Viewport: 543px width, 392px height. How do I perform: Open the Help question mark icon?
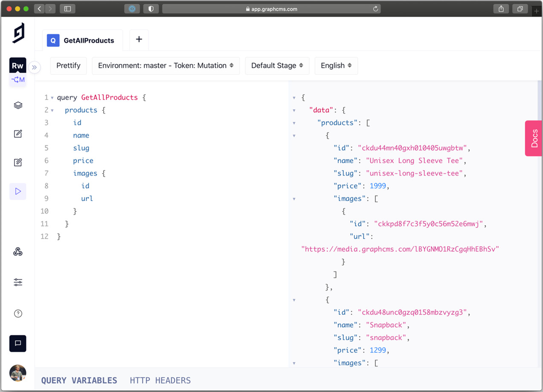[x=17, y=313]
